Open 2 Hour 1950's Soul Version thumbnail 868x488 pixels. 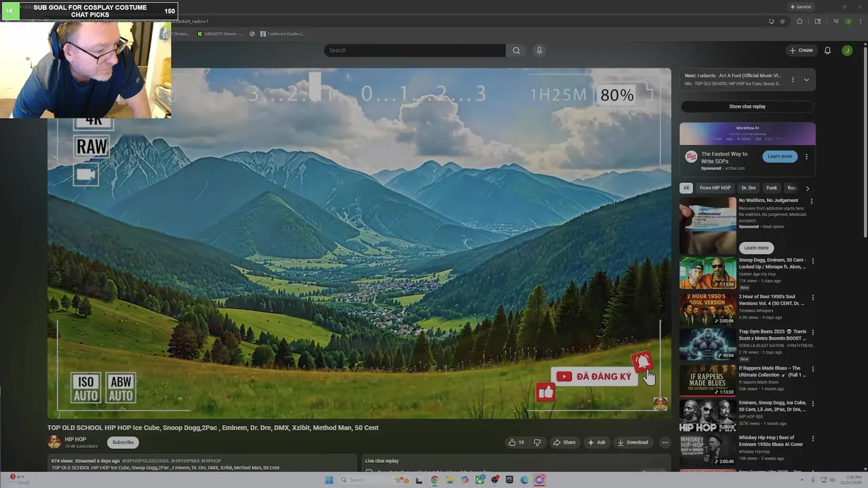tap(708, 309)
